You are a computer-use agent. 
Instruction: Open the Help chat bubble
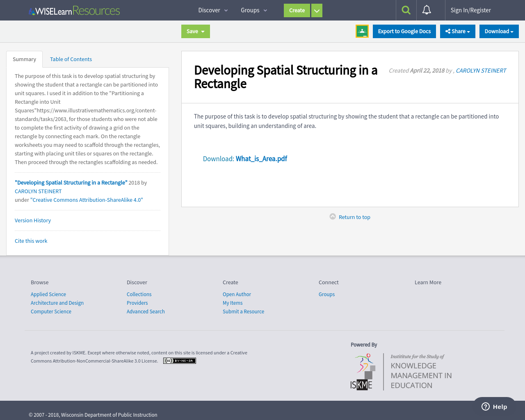click(x=494, y=406)
